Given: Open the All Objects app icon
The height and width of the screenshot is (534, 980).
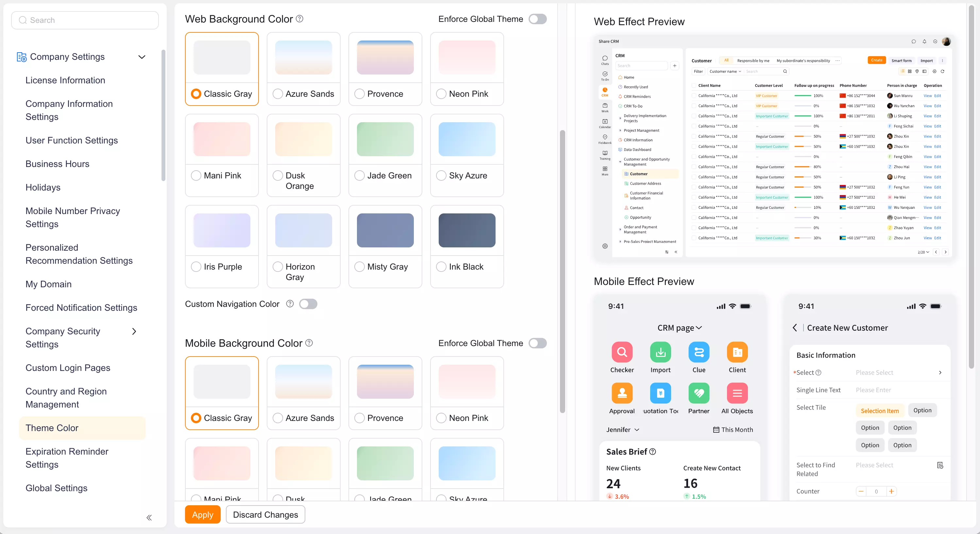Looking at the screenshot, I should [737, 393].
